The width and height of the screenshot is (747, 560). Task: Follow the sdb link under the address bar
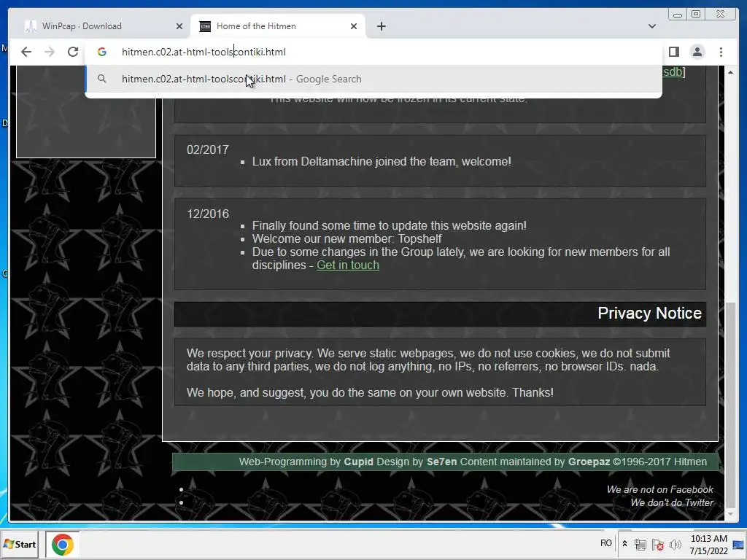click(672, 72)
